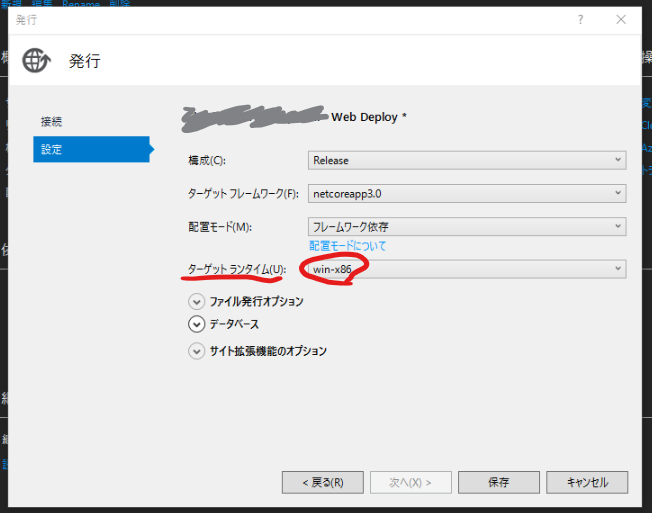652x513 pixels.
Task: Expand the ファイル発行オプション section
Action: pos(196,301)
